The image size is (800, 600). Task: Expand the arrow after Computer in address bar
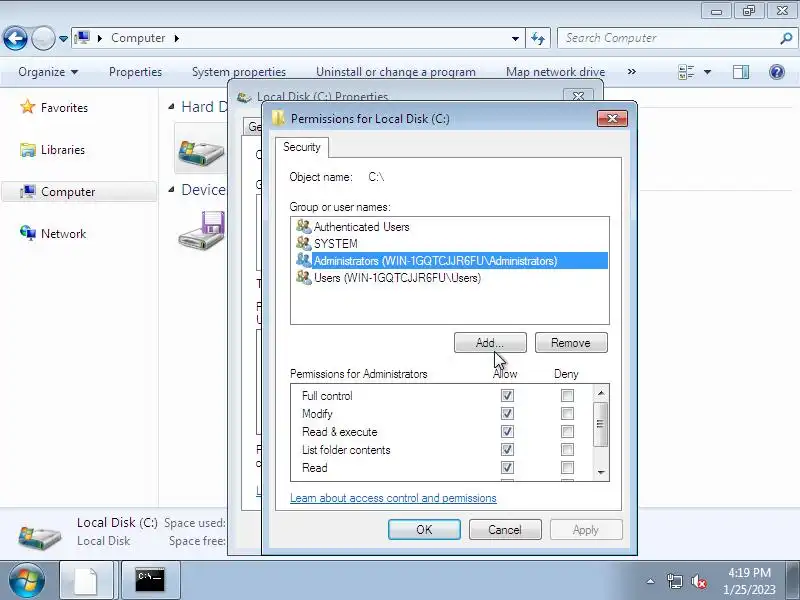(177, 38)
